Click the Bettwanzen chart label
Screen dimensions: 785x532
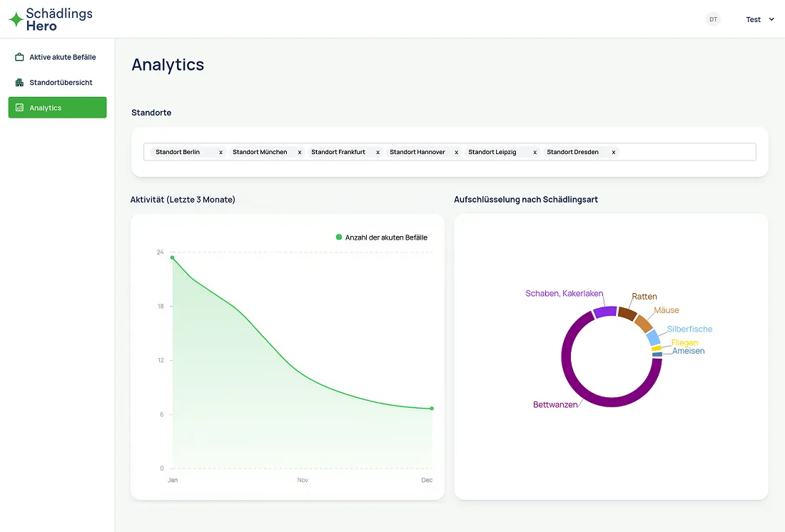click(555, 404)
